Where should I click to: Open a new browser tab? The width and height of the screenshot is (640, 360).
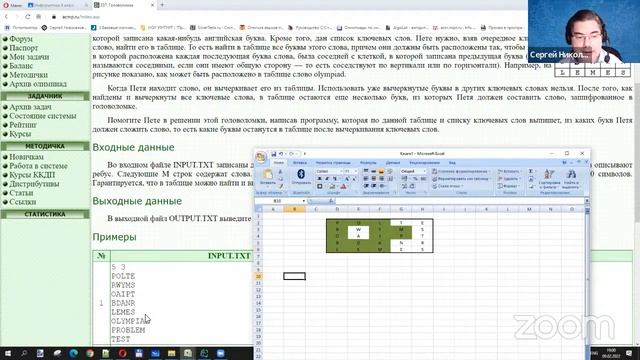click(x=162, y=5)
